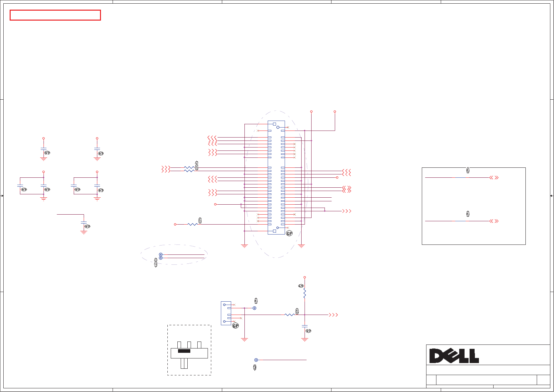Select the dual resistor pair feeding the large connector
Viewport: 554px width, 392px height.
click(189, 169)
